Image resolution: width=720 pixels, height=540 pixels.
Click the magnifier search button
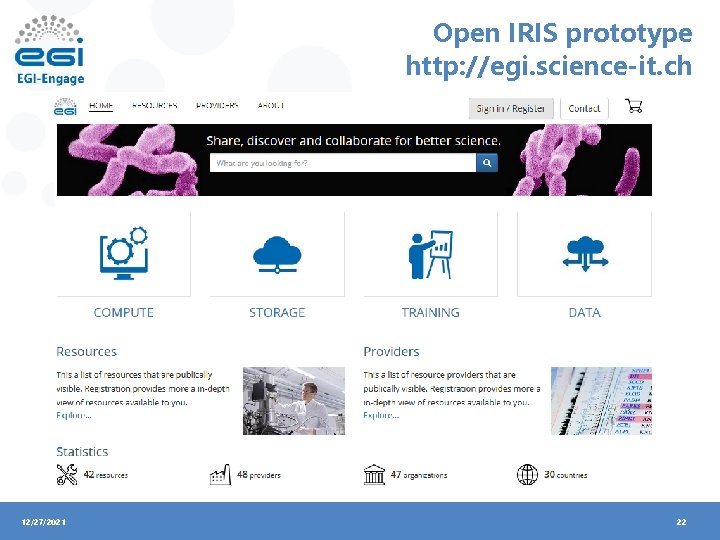coord(487,163)
